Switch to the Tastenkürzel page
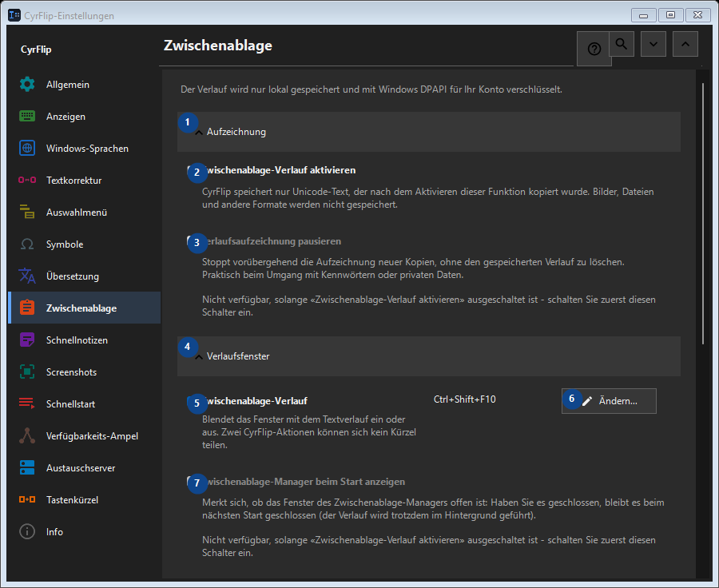Image resolution: width=719 pixels, height=588 pixels. [x=85, y=500]
